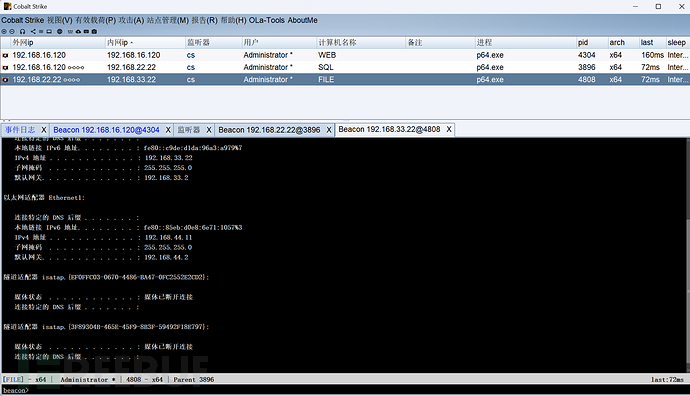Screen dimensions: 690x396
Task: Sort by the 进程 column header
Action: pyautogui.click(x=525, y=43)
